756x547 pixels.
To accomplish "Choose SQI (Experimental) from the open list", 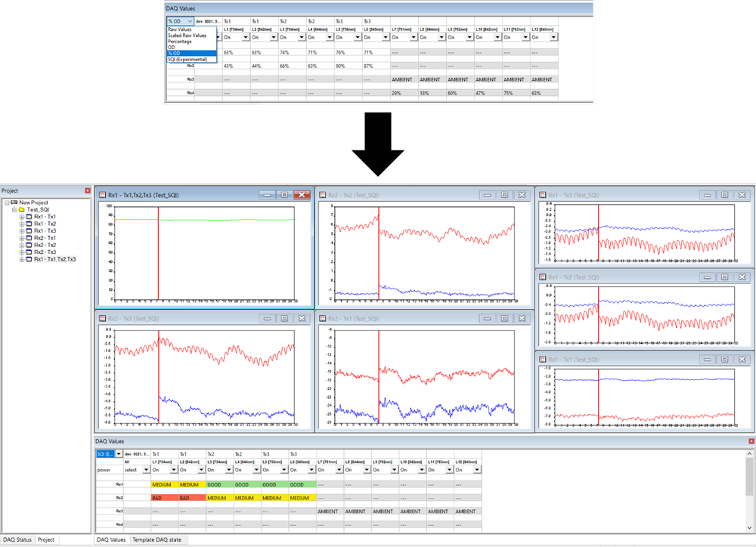I will [187, 59].
